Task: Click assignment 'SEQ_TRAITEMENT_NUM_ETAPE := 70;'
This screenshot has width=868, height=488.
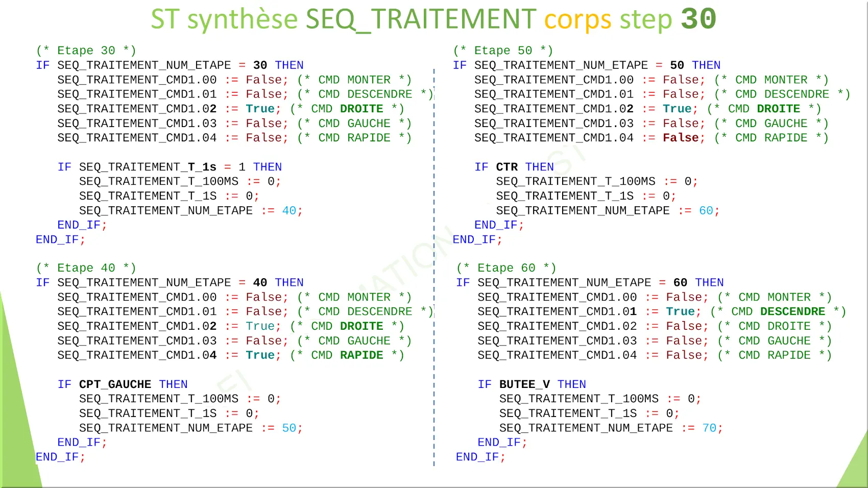Action: pos(611,428)
